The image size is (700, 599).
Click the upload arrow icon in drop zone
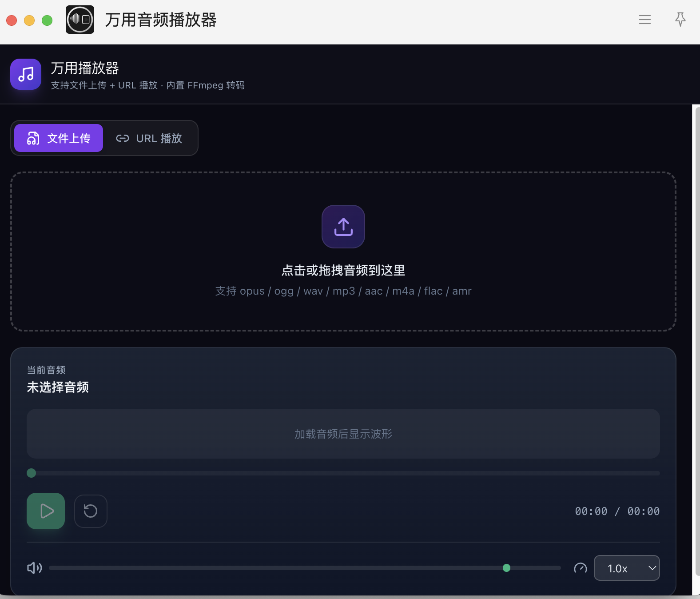(x=343, y=227)
